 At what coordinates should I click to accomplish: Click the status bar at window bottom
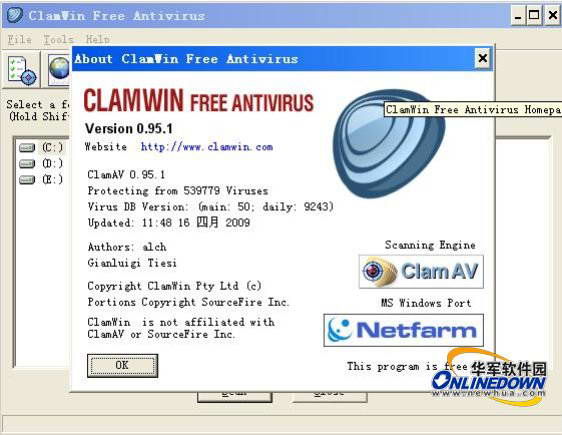pos(281,424)
